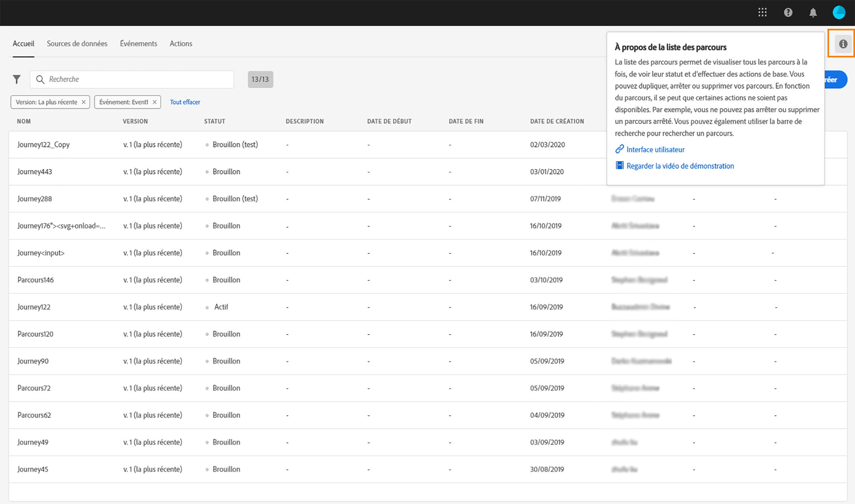The image size is (855, 504).
Task: Click Regarder la vidéo de démonstration
Action: 680,166
